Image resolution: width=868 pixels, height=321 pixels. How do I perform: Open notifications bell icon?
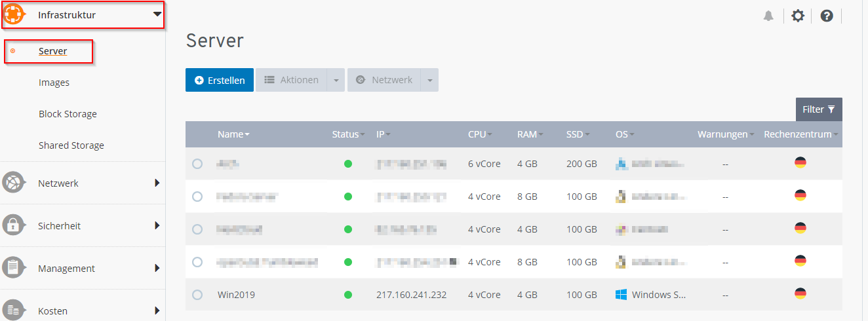[x=768, y=16]
